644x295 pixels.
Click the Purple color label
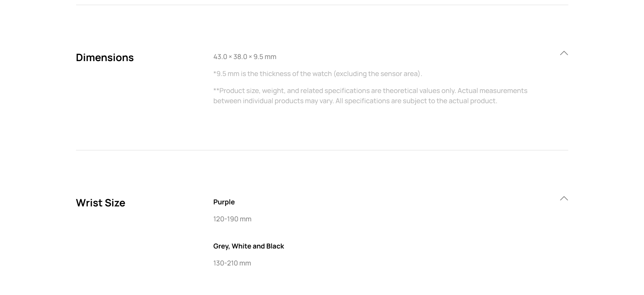(x=224, y=202)
